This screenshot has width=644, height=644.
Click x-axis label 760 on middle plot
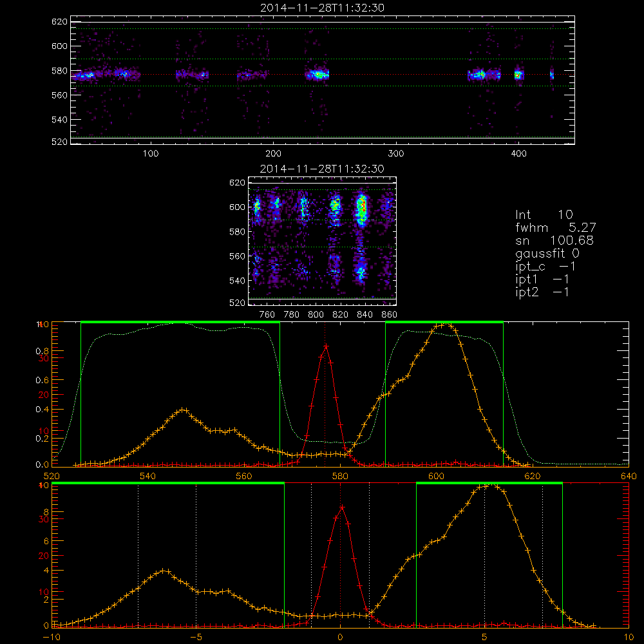[267, 315]
